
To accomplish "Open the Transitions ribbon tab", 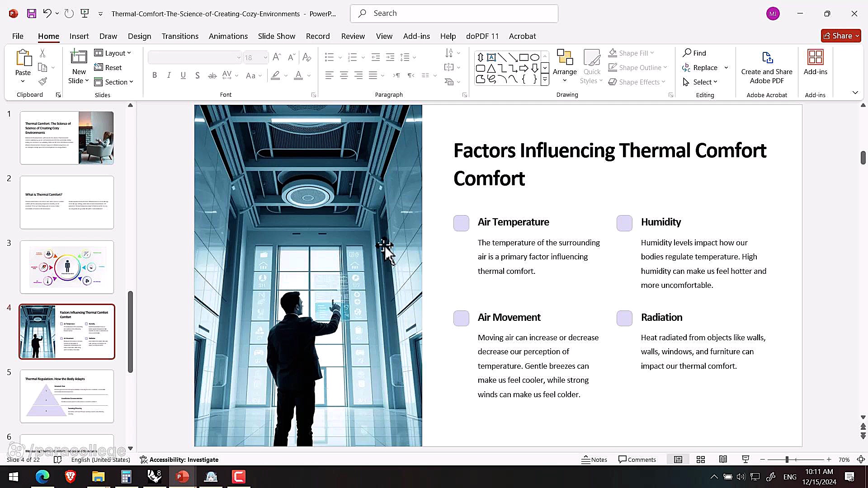I will click(180, 36).
